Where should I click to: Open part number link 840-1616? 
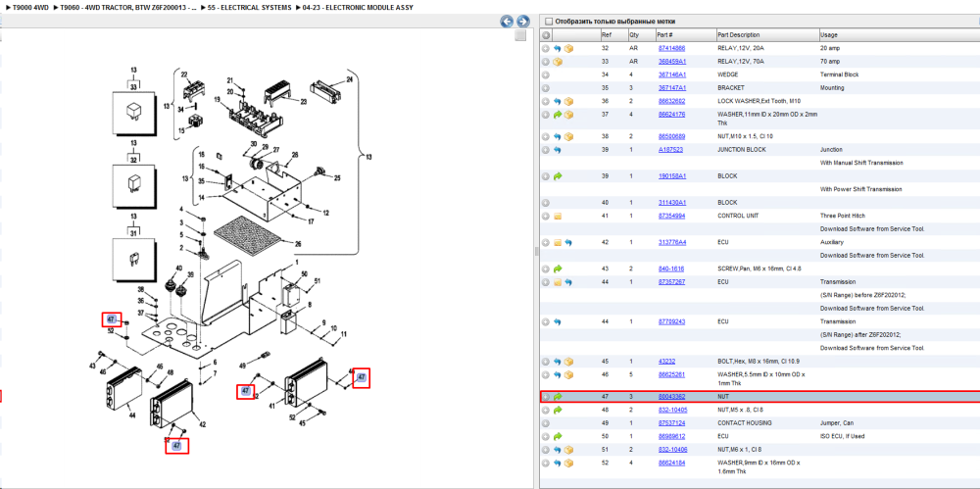point(670,269)
